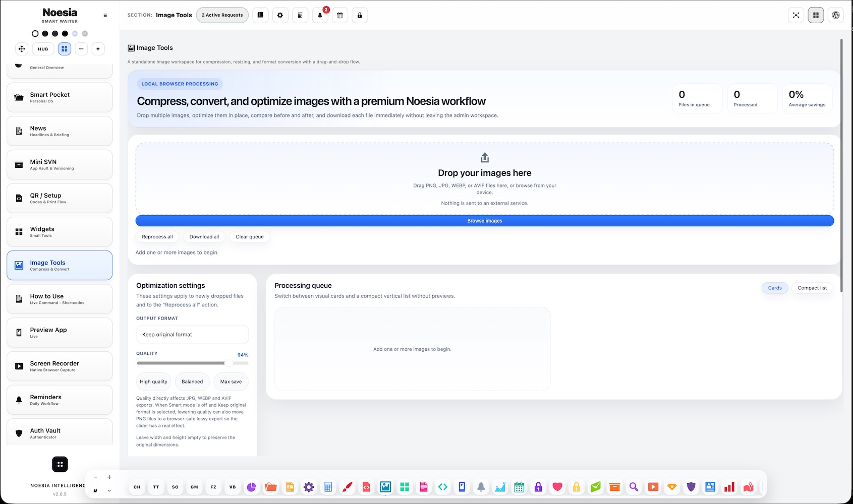Image resolution: width=853 pixels, height=504 pixels.
Task: Toggle the grid view button at the top right
Action: click(x=816, y=15)
